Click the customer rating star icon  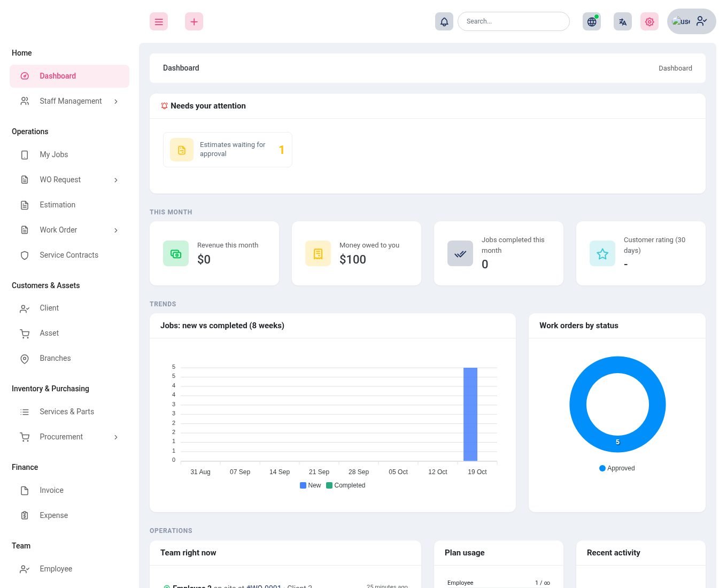[x=602, y=253]
